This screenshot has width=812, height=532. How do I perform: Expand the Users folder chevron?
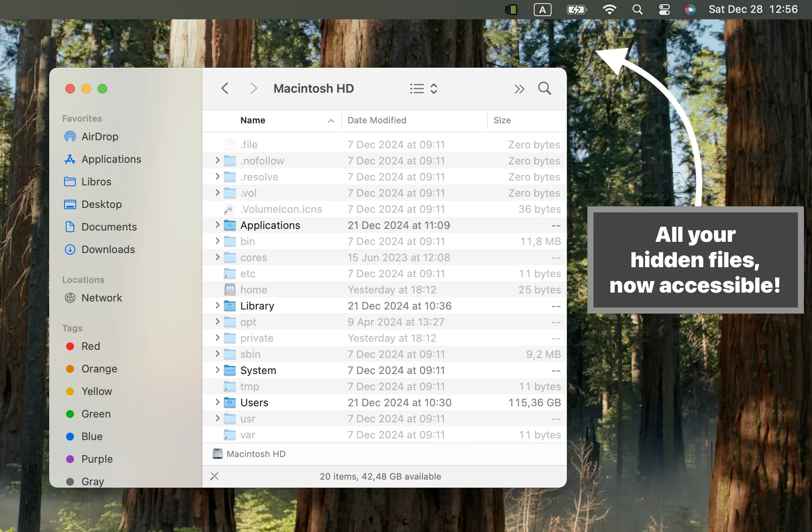217,402
